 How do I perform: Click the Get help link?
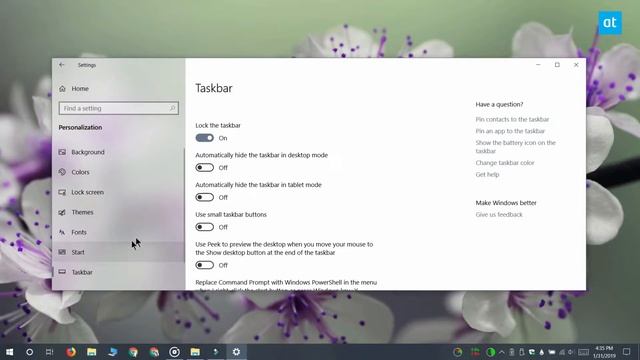click(x=487, y=174)
